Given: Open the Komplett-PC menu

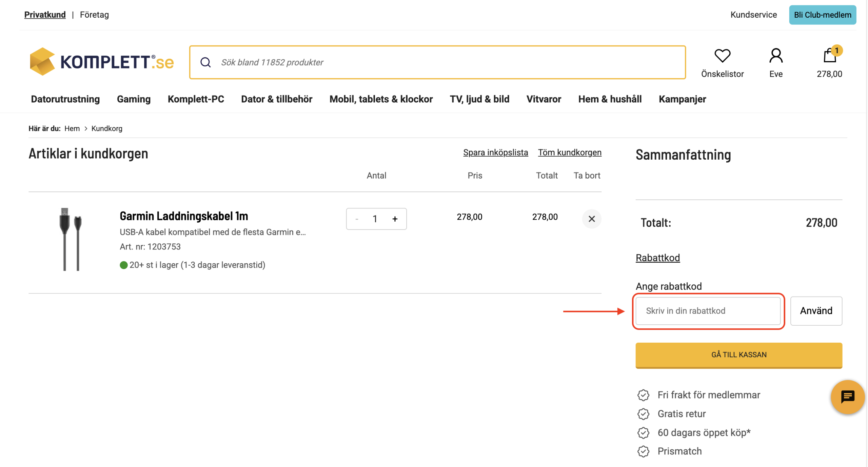Looking at the screenshot, I should 196,99.
